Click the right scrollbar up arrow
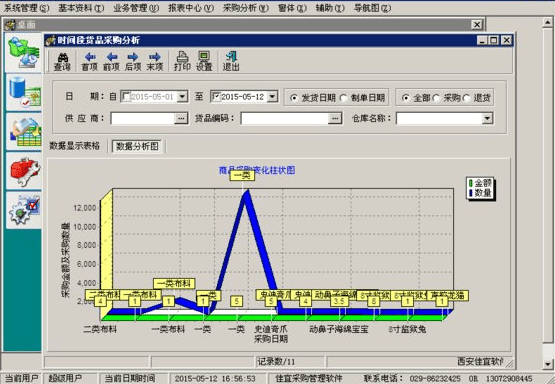The height and width of the screenshot is (384, 555). tap(548, 22)
